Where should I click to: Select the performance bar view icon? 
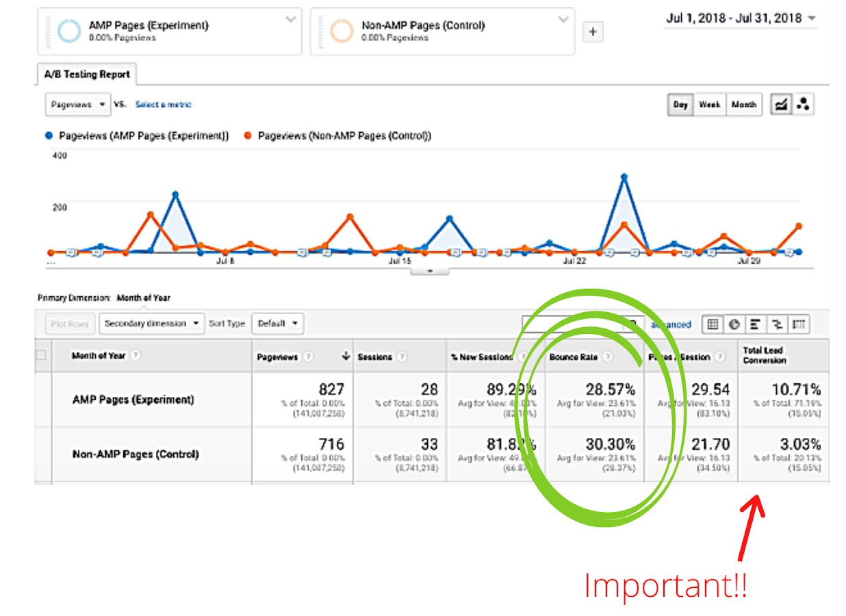(756, 324)
